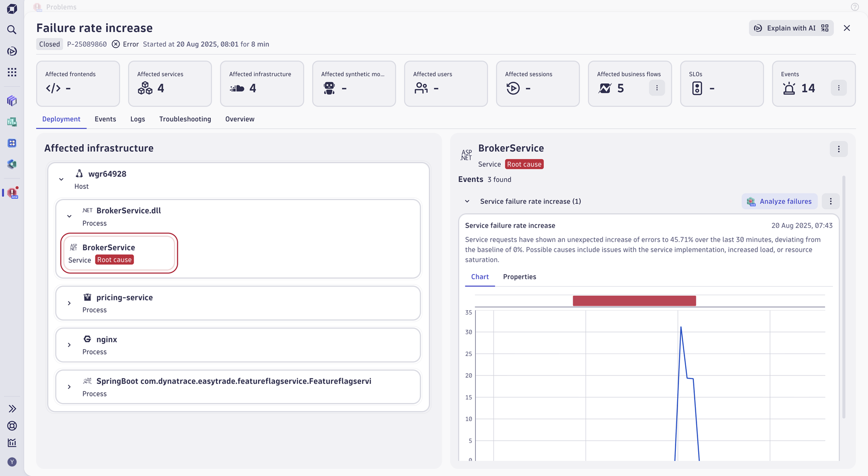
Task: Click the Analyze failures button
Action: [x=780, y=201]
